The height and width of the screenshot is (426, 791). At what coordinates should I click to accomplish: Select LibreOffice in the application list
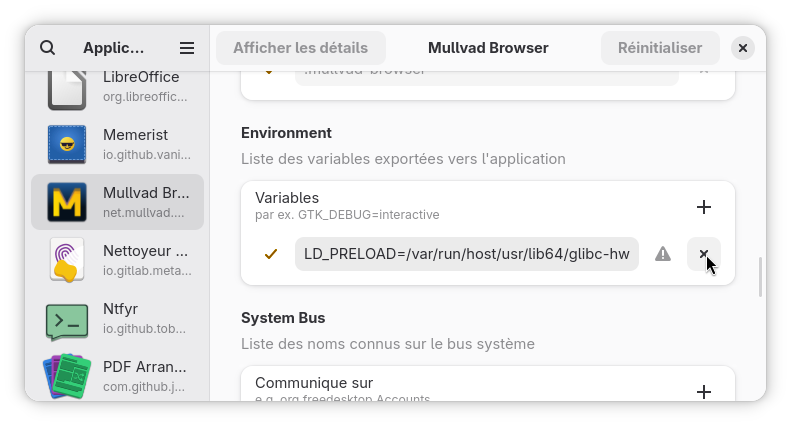118,90
